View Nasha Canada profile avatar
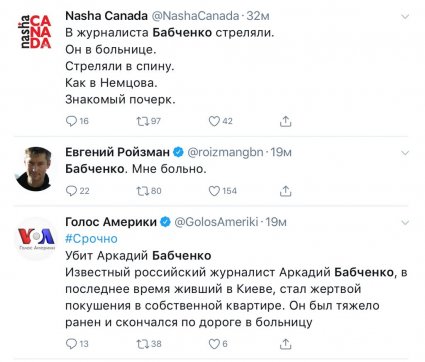Viewport: 425px width, 362px height. click(34, 32)
